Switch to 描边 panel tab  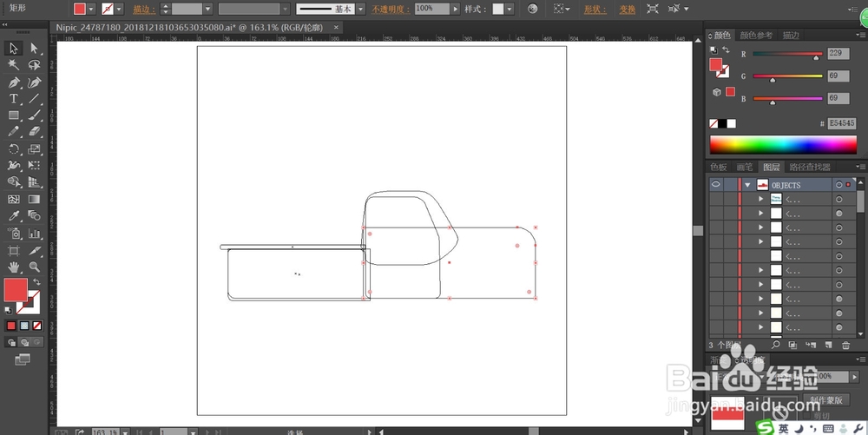pyautogui.click(x=791, y=36)
